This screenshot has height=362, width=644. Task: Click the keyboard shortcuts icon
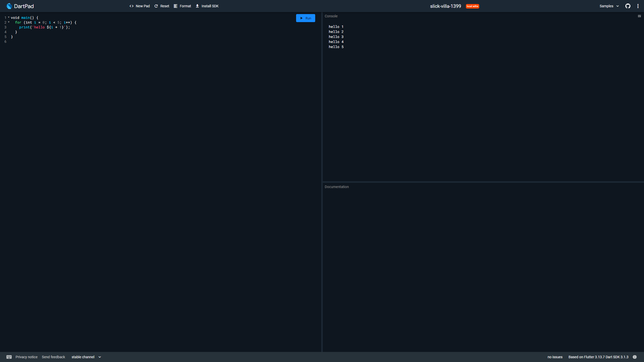pos(9,357)
